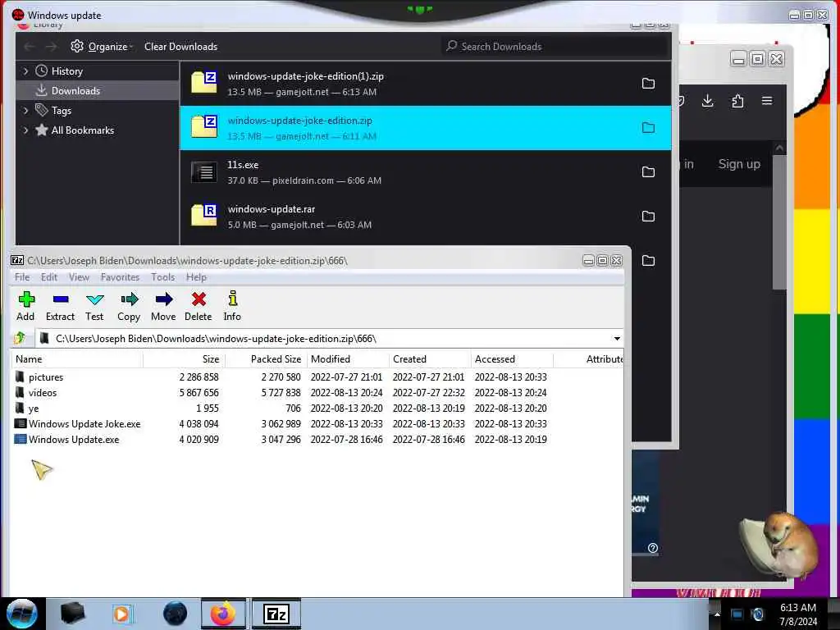The height and width of the screenshot is (630, 840).
Task: Sort by the Packed Size column
Action: coord(266,359)
